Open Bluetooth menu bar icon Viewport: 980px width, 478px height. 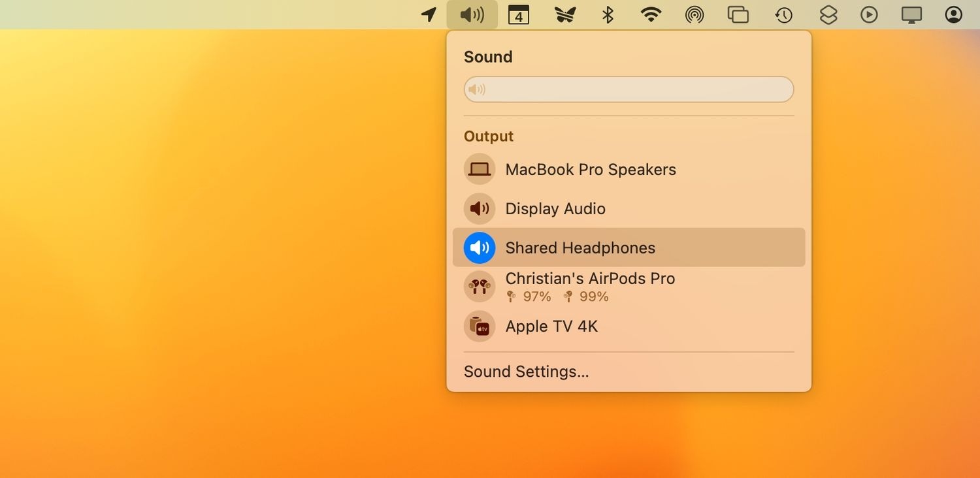608,14
